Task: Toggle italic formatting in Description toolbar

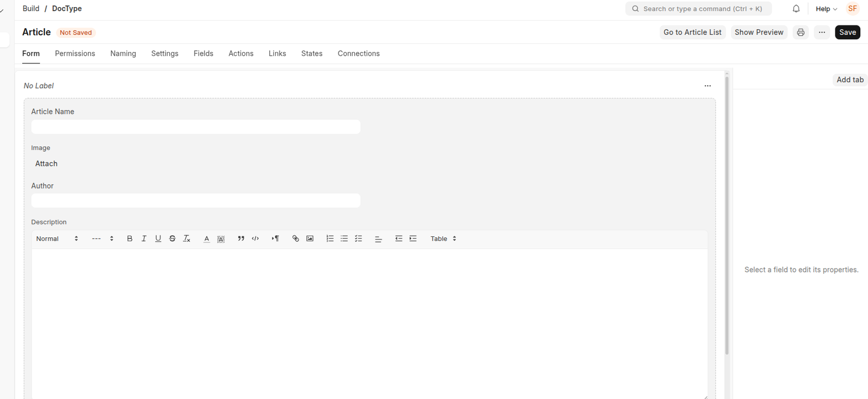Action: (x=144, y=239)
